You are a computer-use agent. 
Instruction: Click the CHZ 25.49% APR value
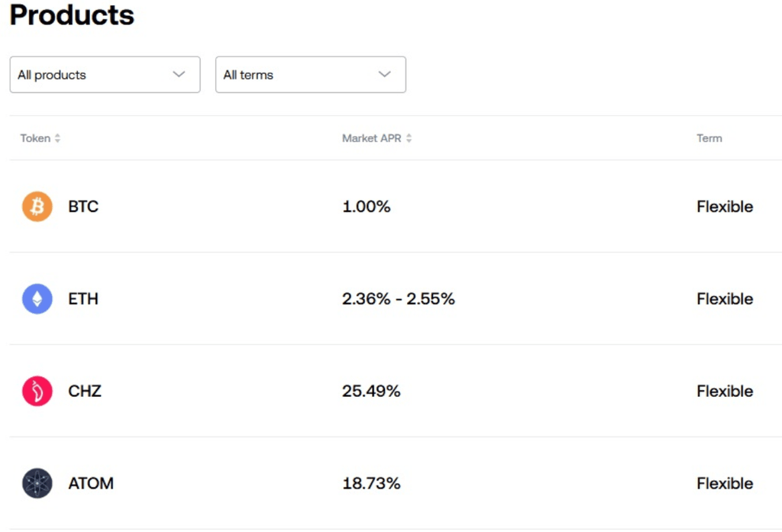point(371,392)
